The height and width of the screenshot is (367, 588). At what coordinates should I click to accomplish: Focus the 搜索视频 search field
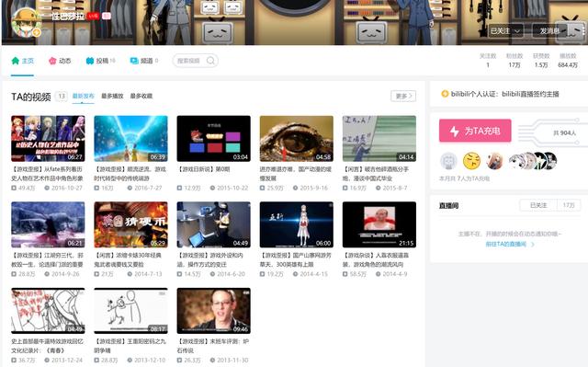click(195, 61)
